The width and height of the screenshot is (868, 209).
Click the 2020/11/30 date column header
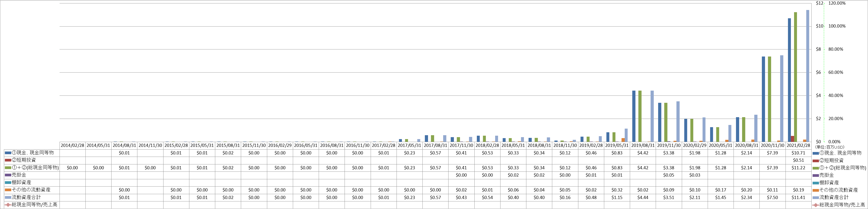772,145
